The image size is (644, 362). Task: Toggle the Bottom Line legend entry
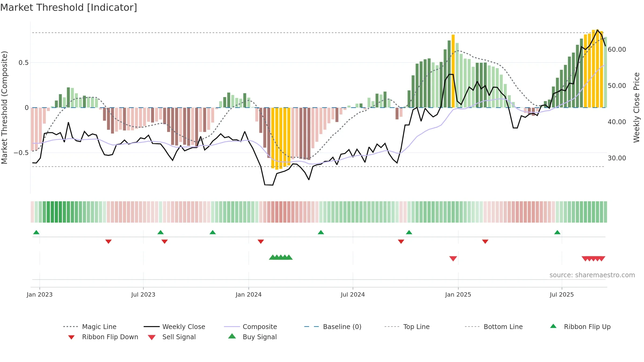click(494, 327)
